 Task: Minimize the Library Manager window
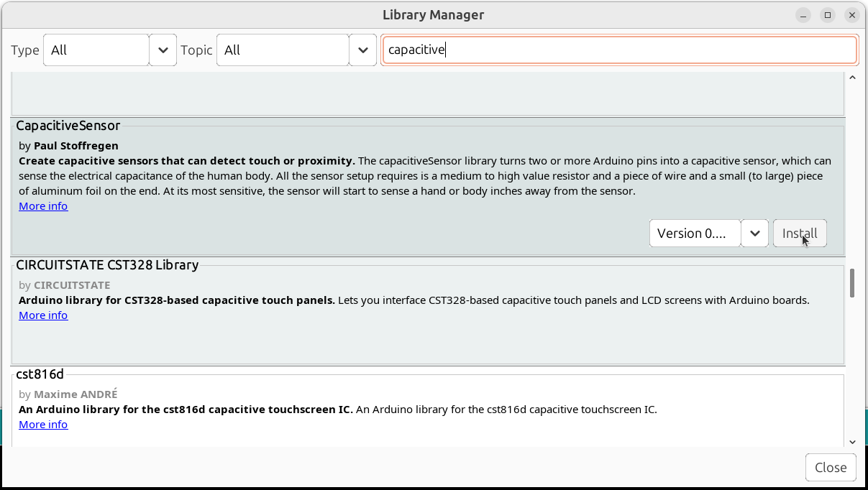pyautogui.click(x=803, y=15)
